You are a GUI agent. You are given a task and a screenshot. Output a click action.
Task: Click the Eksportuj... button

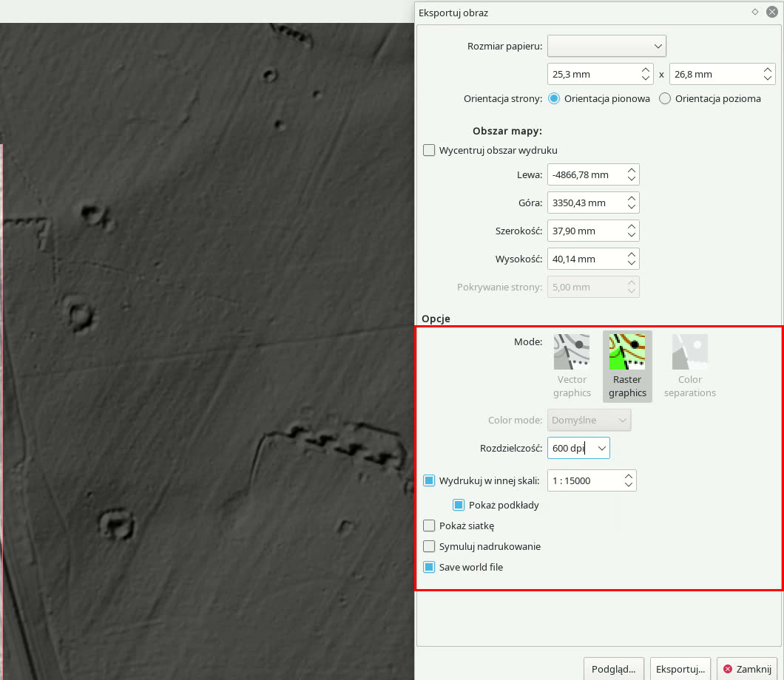coord(680,669)
